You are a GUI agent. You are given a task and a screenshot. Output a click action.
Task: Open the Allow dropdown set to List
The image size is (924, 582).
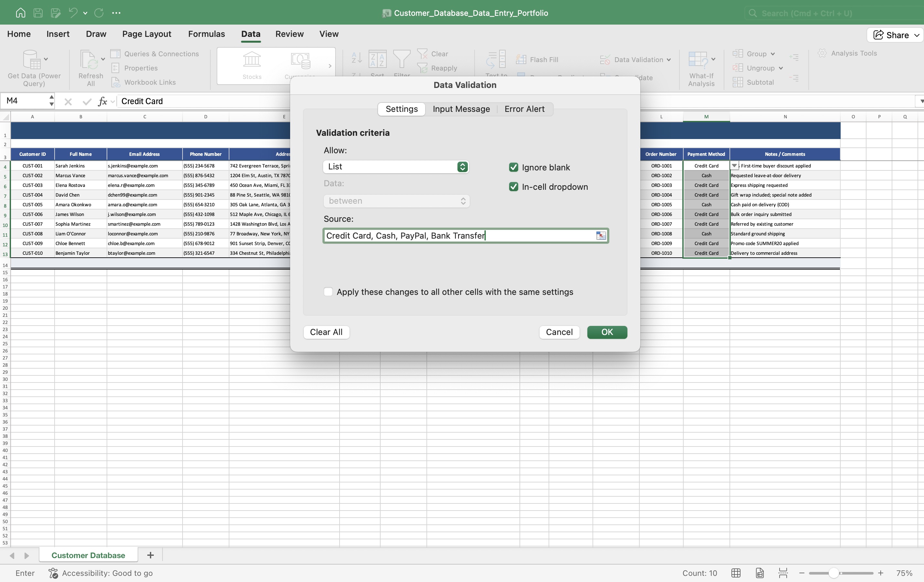point(396,167)
